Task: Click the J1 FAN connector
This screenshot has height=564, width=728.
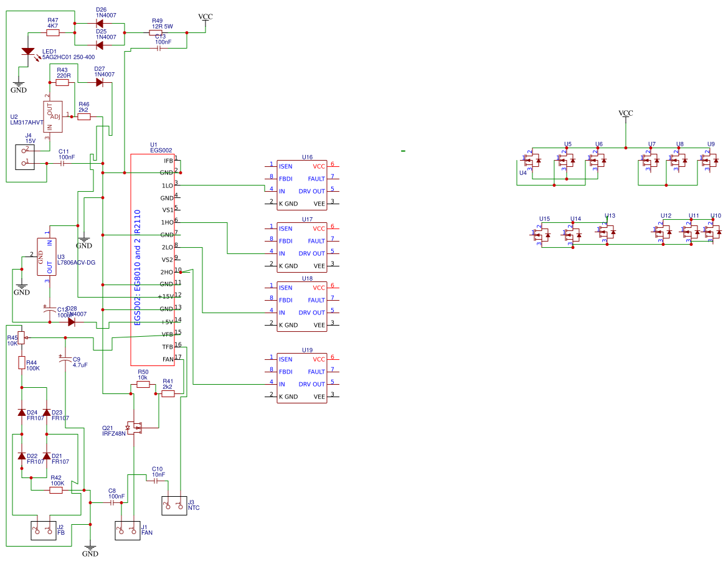Action: (x=128, y=530)
